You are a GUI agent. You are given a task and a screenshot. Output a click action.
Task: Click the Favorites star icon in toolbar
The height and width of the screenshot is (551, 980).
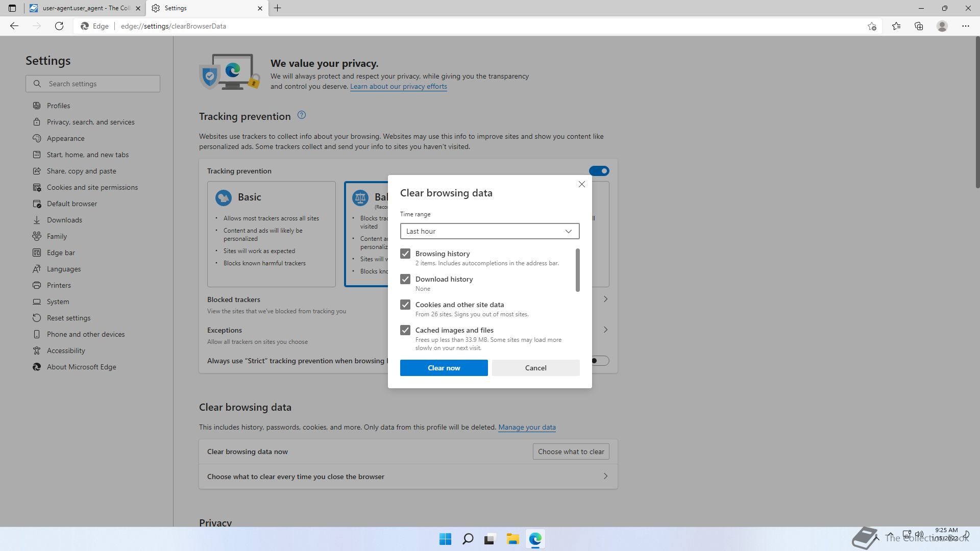click(x=896, y=26)
